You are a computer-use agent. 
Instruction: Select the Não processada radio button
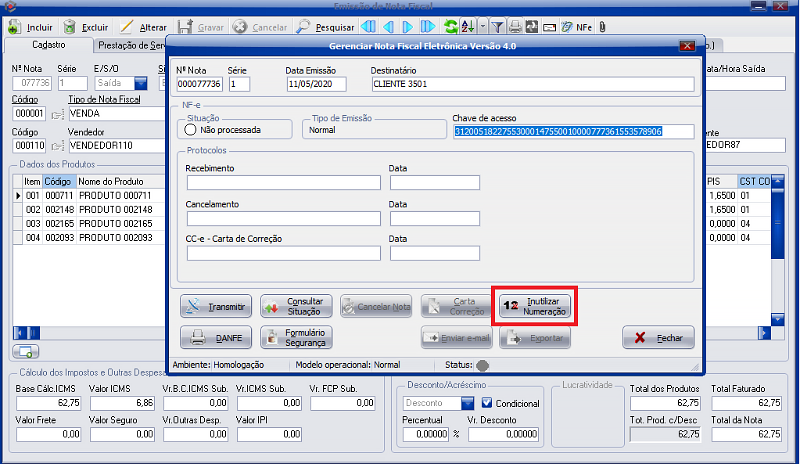190,129
